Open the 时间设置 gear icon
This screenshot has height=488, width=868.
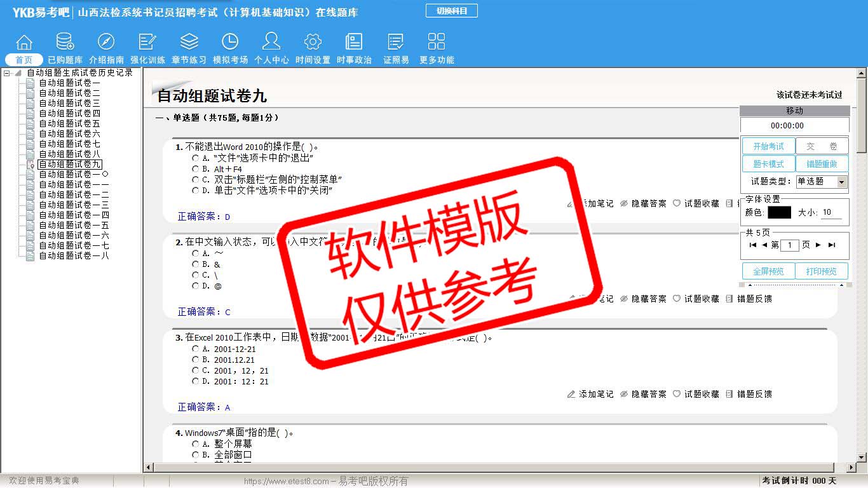[313, 42]
